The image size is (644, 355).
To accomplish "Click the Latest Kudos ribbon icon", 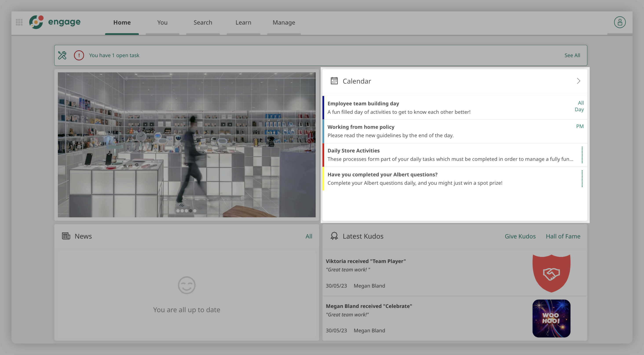I will click(x=334, y=236).
